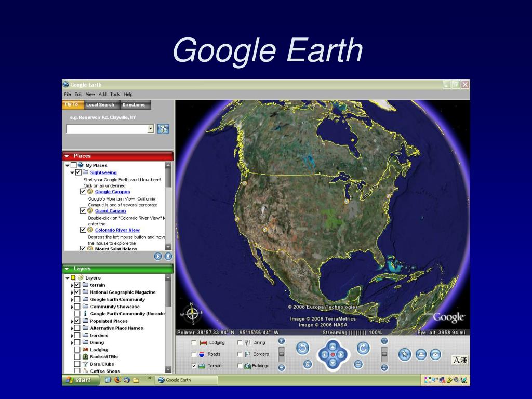
Task: Enable the Roads checkbox
Action: tap(194, 354)
